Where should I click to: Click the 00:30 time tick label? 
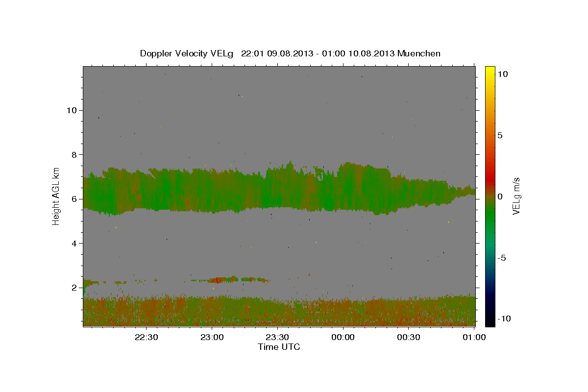[409, 337]
